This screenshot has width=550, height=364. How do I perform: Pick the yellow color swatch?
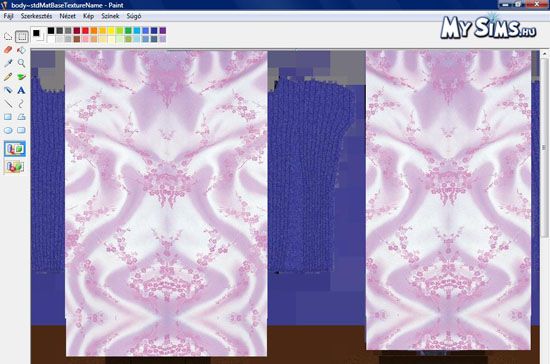coord(111,31)
